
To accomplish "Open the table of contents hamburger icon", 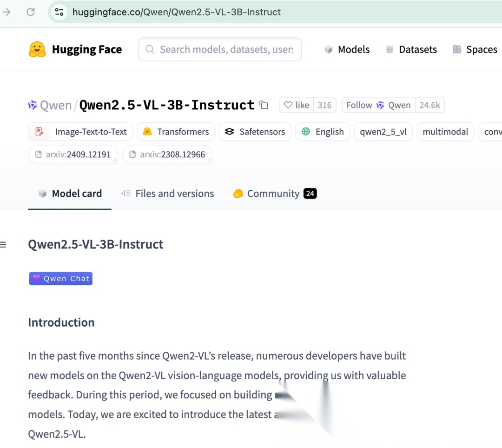I will pyautogui.click(x=3, y=245).
